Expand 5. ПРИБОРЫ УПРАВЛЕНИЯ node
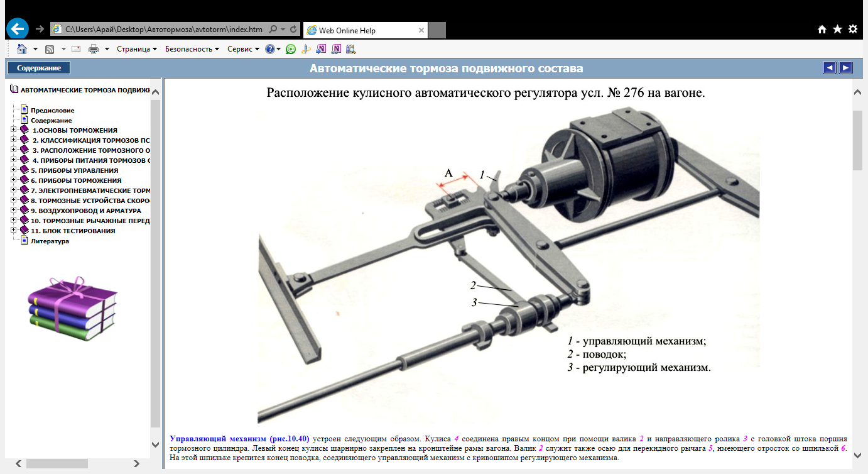868x474 pixels. coord(14,170)
